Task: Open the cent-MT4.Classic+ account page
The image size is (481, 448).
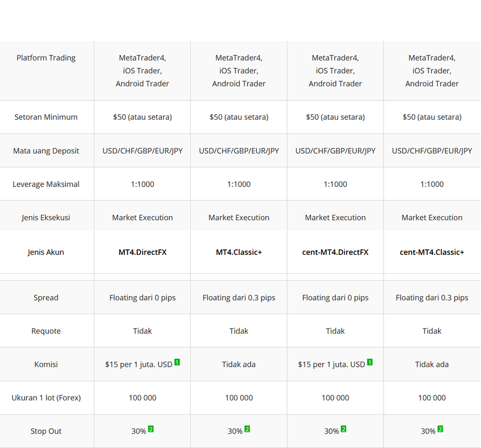Action: (432, 252)
